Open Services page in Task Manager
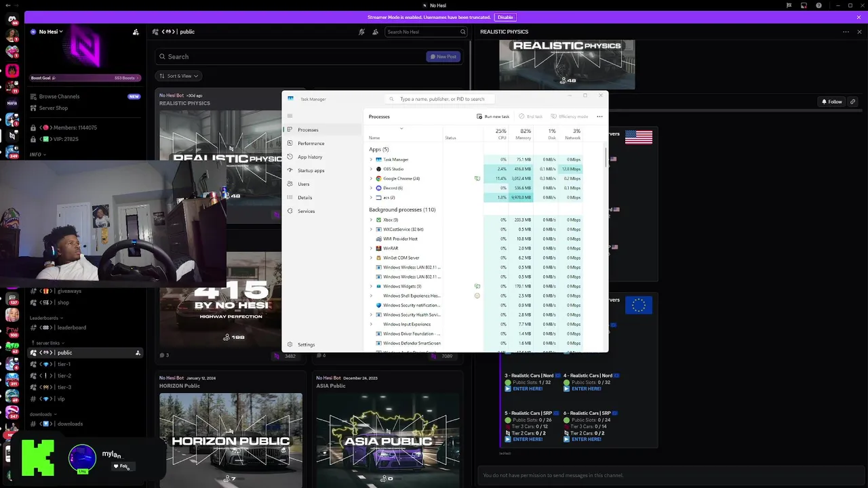The width and height of the screenshot is (868, 488). pyautogui.click(x=323, y=211)
